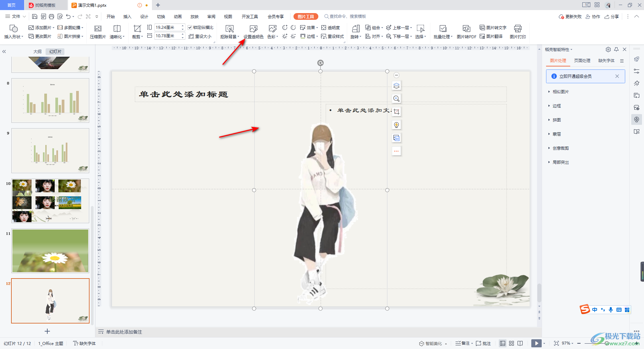This screenshot has height=349, width=644.
Task: Click the Save document icon
Action: coord(35,16)
